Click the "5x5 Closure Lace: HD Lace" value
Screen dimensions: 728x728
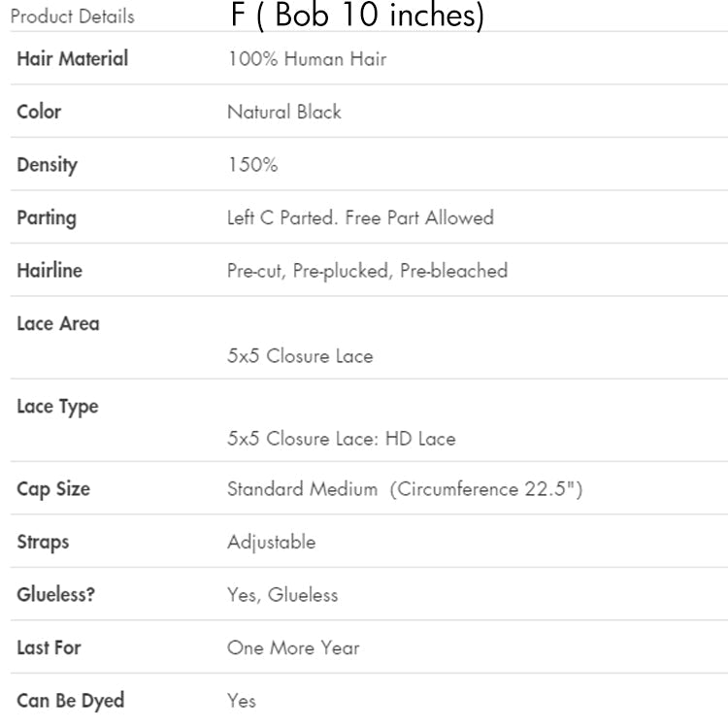(x=341, y=439)
